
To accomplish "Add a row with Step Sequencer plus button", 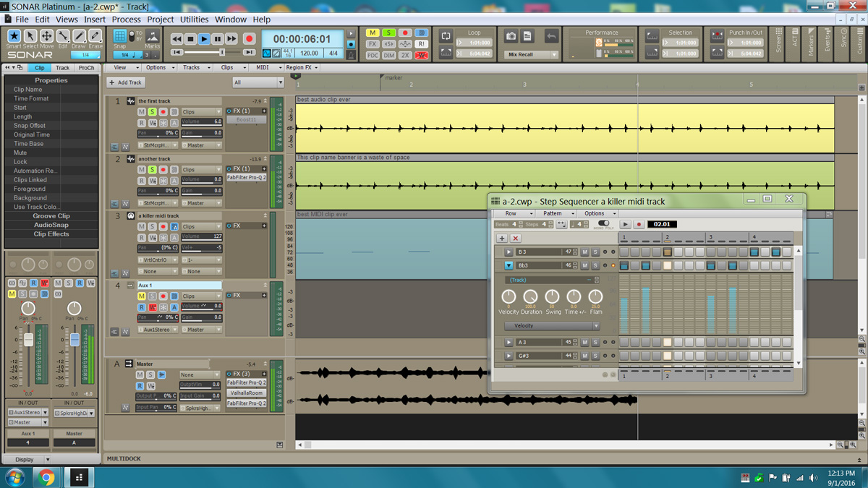I will [501, 238].
